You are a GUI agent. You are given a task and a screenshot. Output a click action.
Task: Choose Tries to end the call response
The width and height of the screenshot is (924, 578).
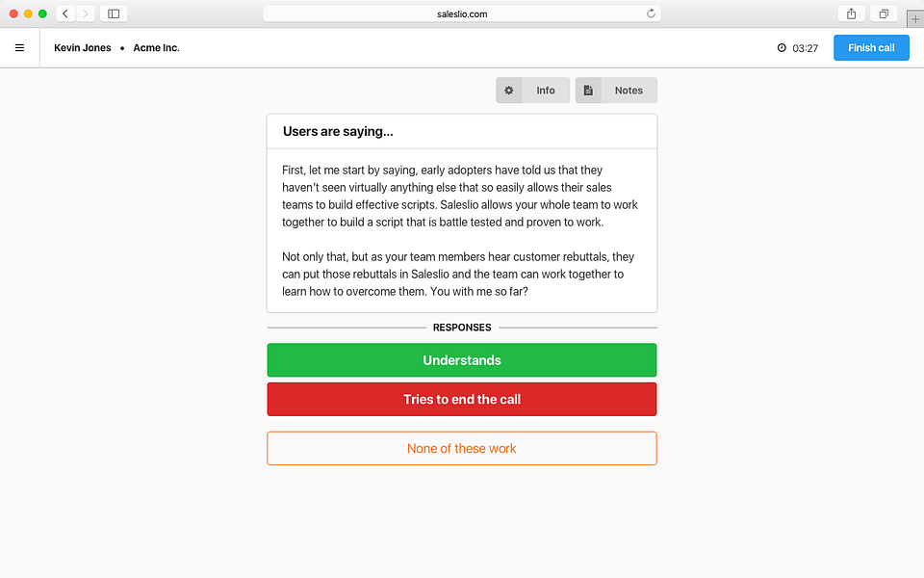[x=462, y=399]
